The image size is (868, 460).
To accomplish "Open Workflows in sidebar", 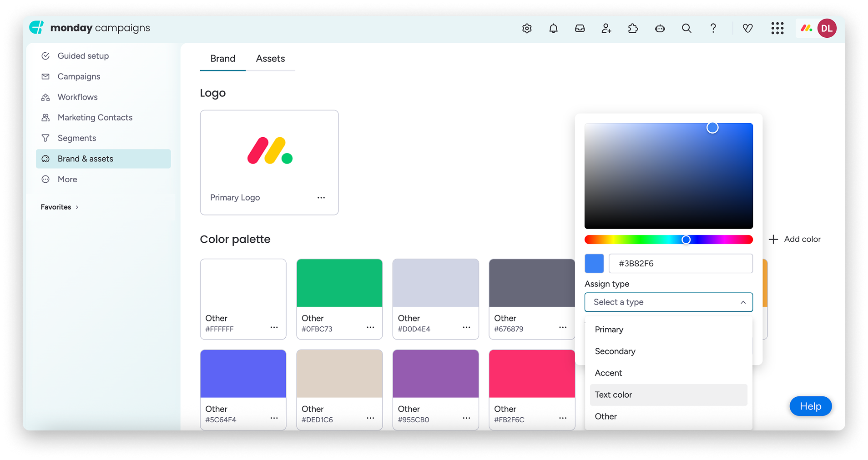I will (x=103, y=97).
